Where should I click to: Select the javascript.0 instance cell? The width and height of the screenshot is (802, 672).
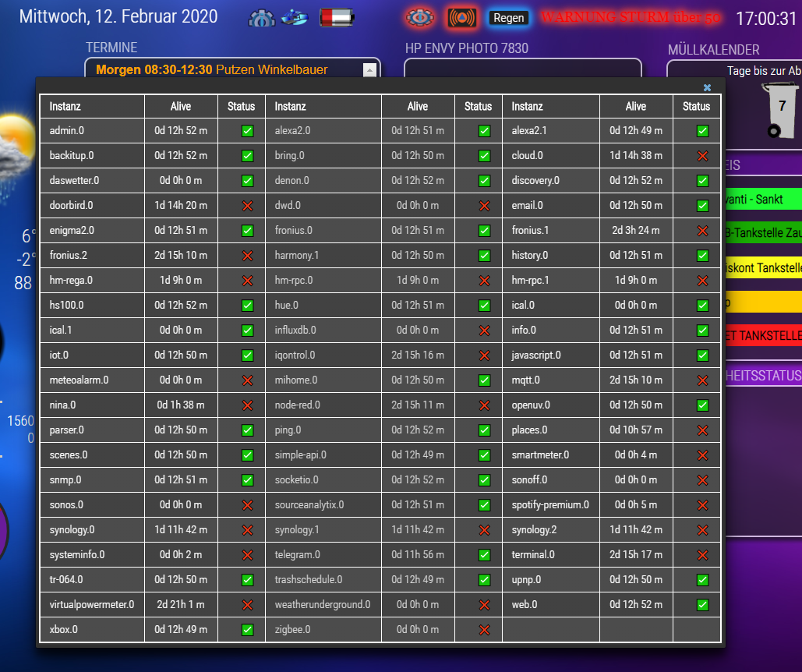tap(551, 355)
